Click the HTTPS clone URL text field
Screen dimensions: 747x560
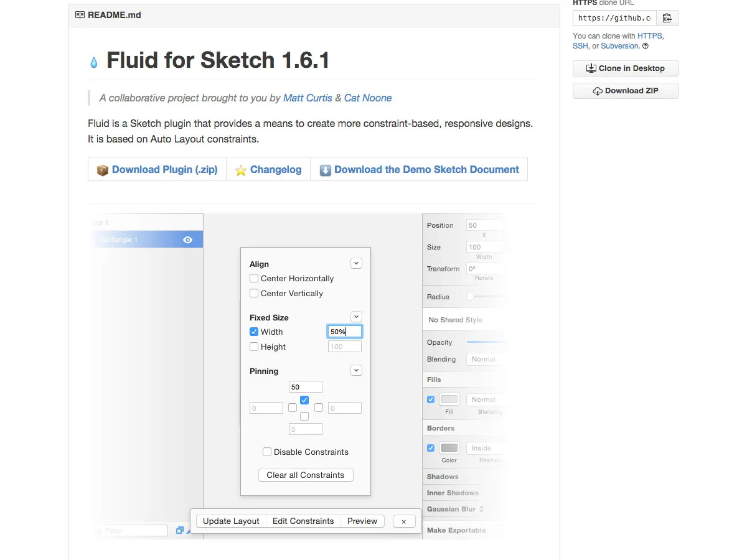pyautogui.click(x=614, y=18)
